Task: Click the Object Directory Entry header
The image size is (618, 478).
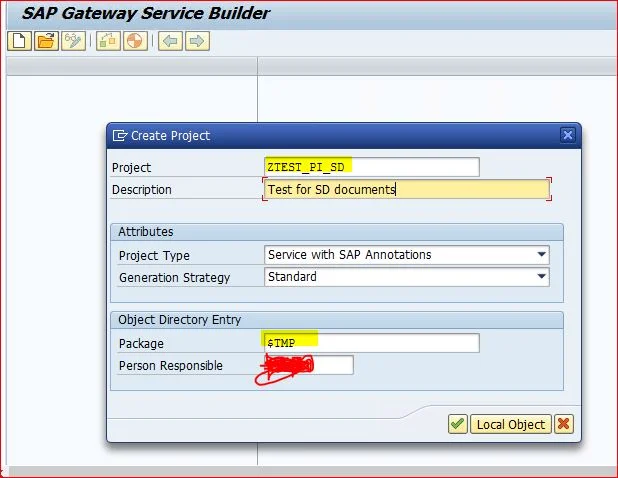Action: [337, 320]
